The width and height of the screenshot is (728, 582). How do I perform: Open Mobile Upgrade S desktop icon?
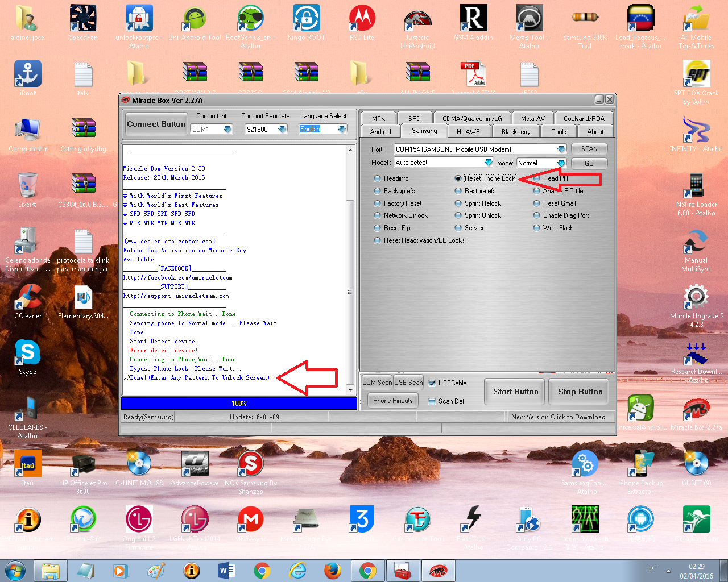696,305
